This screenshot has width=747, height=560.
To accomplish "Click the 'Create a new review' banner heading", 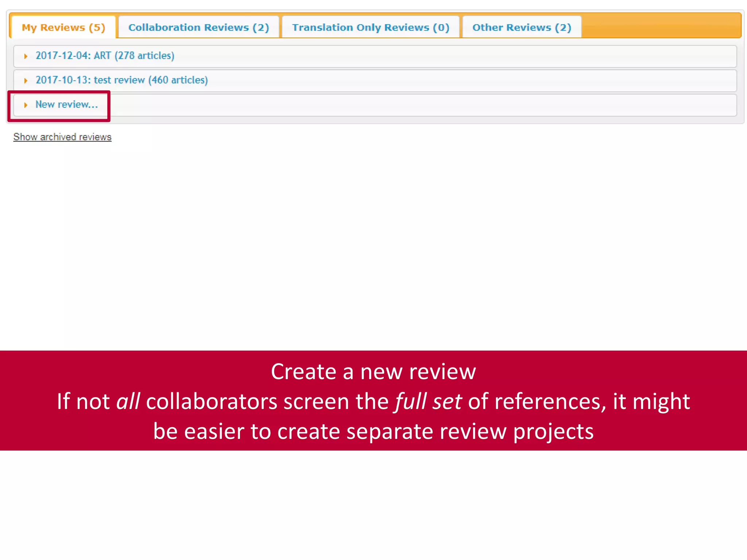I will [373, 372].
